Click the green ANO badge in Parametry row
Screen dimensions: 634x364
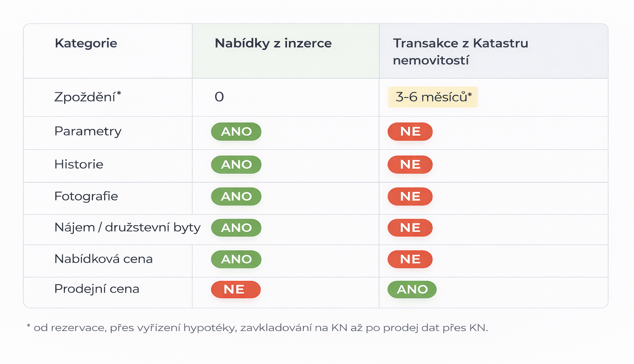(x=236, y=132)
